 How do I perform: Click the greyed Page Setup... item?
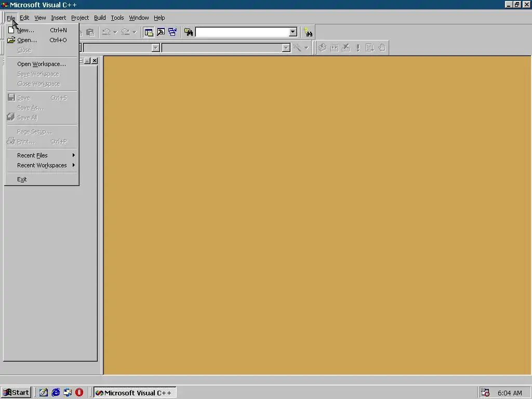(42, 131)
